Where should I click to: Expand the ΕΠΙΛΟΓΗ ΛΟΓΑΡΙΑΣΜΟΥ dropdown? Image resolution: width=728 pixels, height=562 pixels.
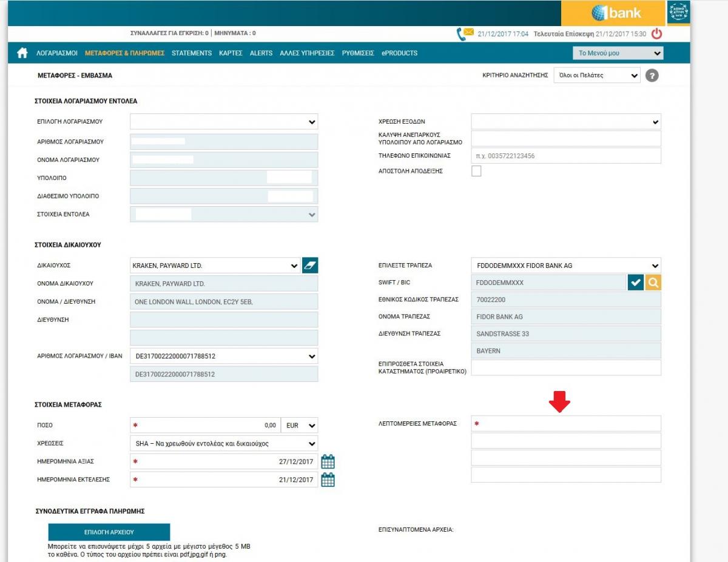(x=224, y=122)
